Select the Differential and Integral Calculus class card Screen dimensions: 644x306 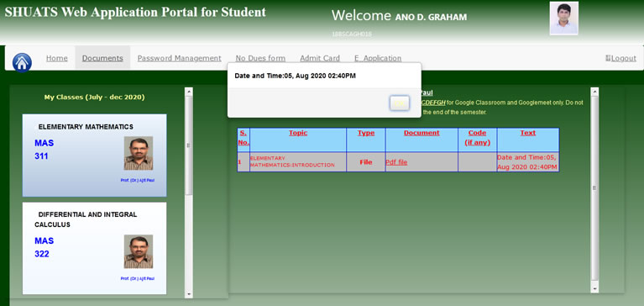[x=95, y=249]
